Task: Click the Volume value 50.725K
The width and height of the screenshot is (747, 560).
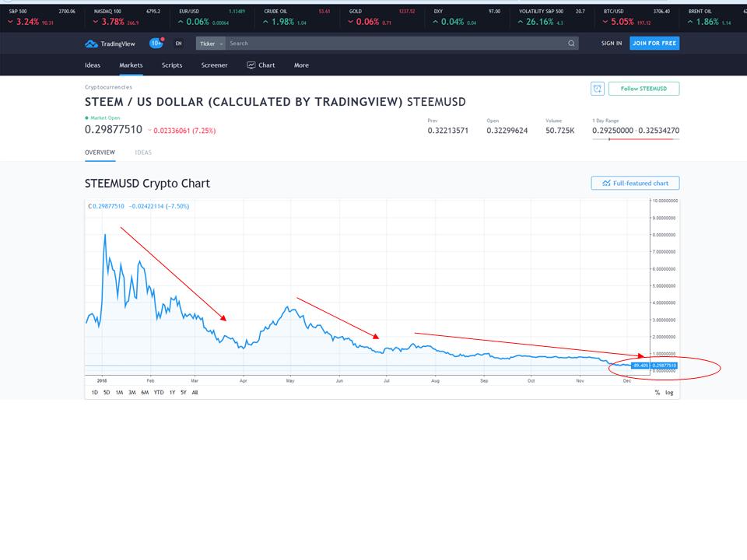Action: tap(559, 131)
